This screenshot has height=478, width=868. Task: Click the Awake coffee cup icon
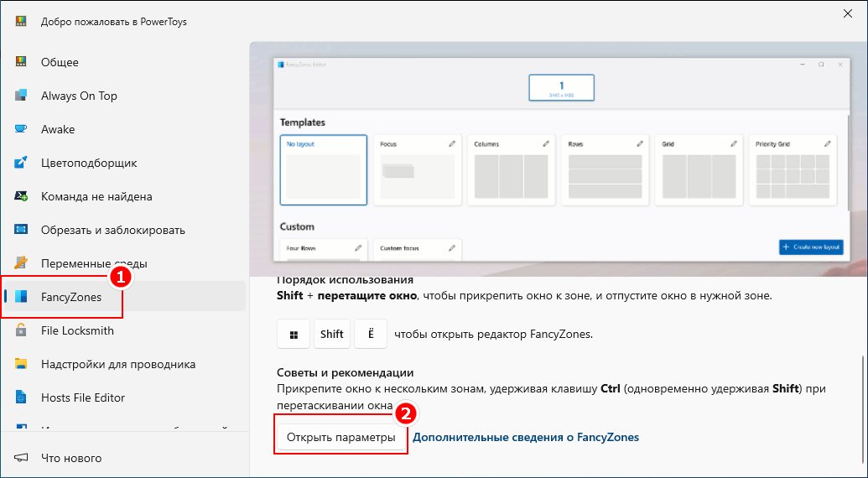(x=21, y=129)
